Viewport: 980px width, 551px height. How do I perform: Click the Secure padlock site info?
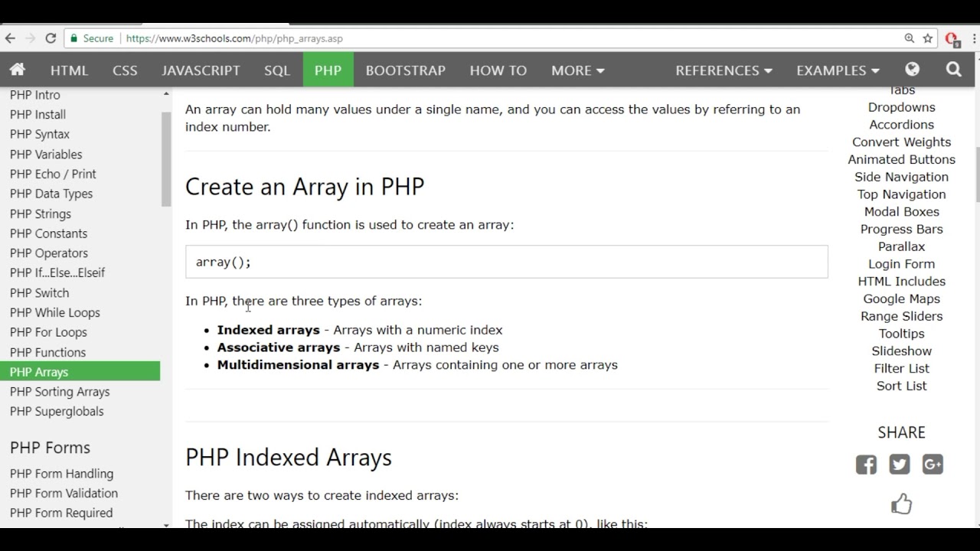tap(92, 38)
